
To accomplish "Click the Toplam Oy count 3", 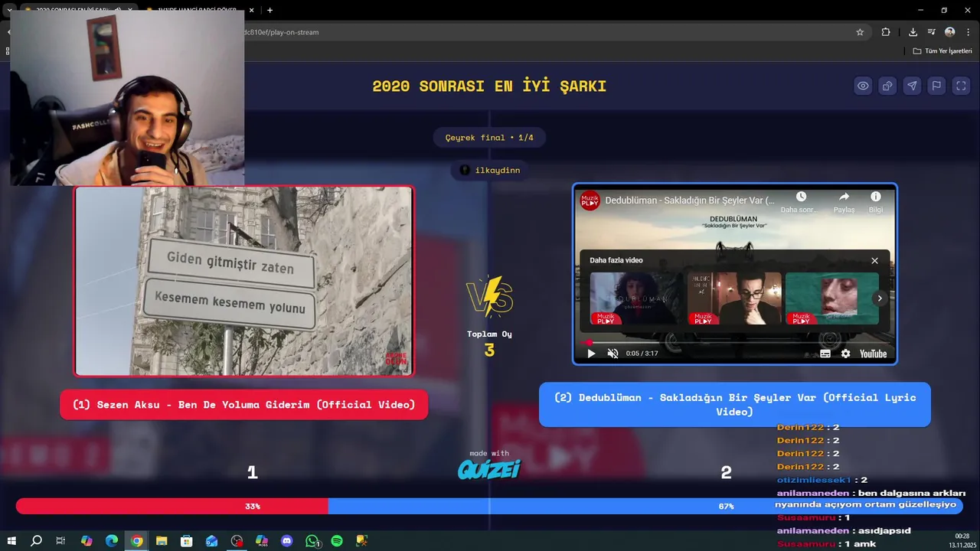I will (x=489, y=350).
